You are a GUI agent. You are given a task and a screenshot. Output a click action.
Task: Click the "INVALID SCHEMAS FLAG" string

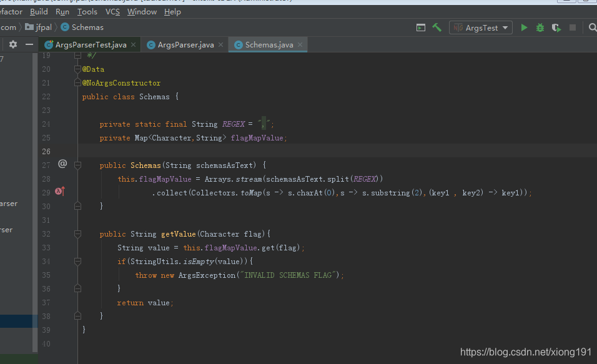[287, 275]
